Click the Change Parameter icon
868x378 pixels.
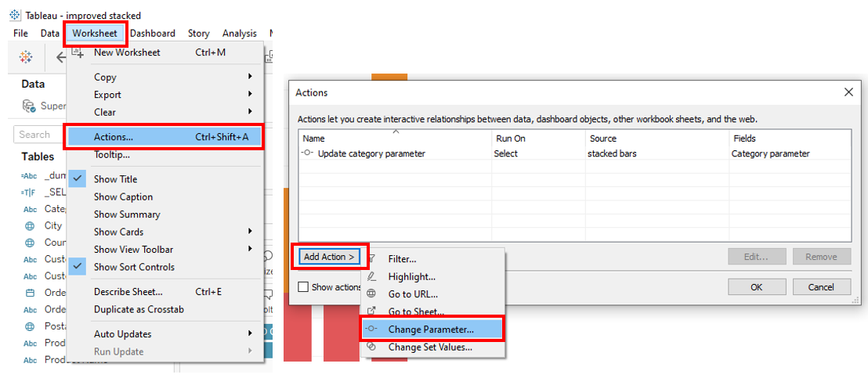point(372,329)
